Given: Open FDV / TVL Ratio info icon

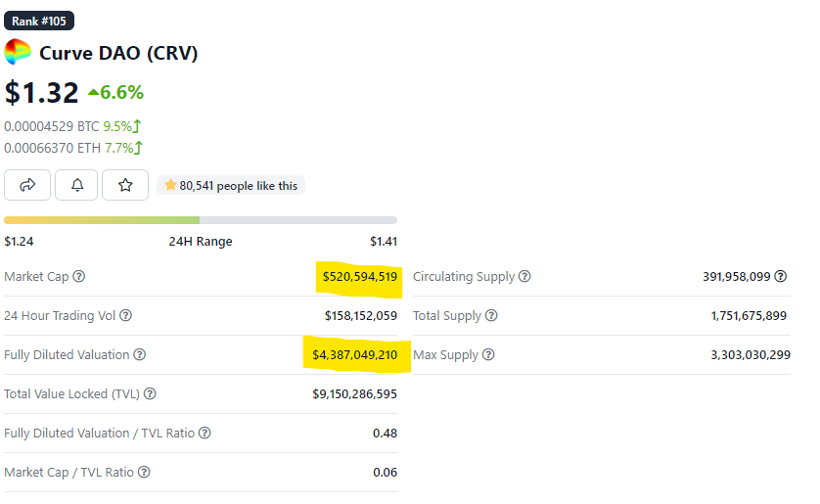Looking at the screenshot, I should point(205,433).
